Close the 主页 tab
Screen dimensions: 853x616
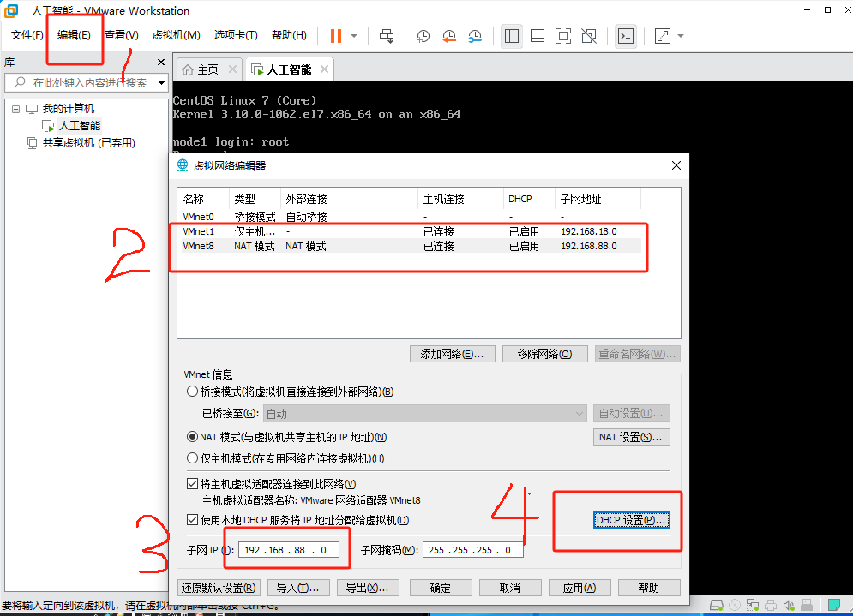[232, 69]
